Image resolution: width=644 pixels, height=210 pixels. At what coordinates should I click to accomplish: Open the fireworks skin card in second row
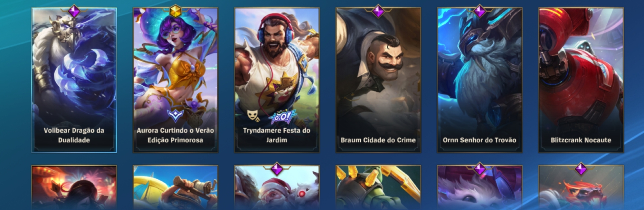pyautogui.click(x=74, y=188)
